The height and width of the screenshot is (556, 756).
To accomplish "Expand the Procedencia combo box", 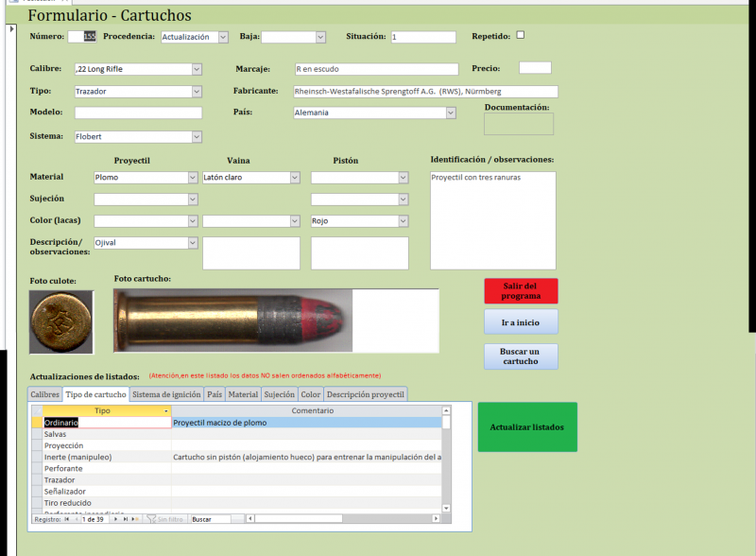I will tap(223, 37).
